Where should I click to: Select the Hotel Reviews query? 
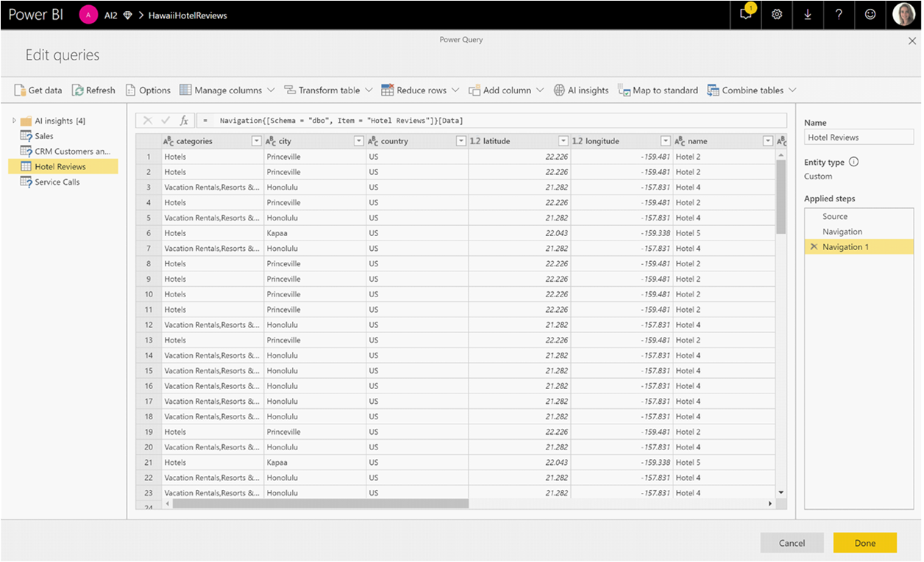point(63,167)
